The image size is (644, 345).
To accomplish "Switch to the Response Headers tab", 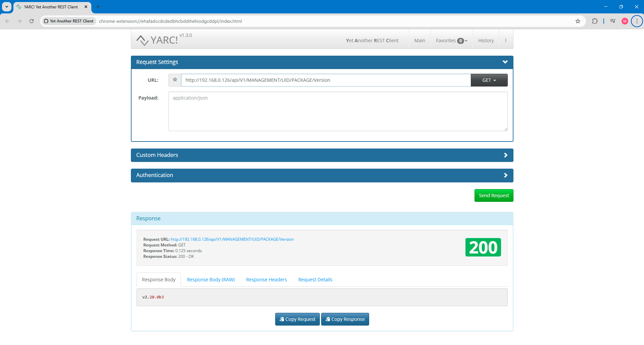I will tap(266, 280).
